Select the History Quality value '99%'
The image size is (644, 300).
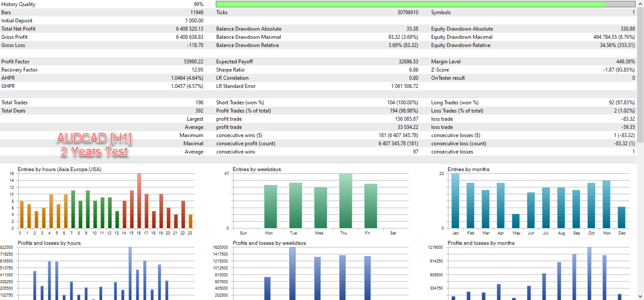tap(198, 4)
